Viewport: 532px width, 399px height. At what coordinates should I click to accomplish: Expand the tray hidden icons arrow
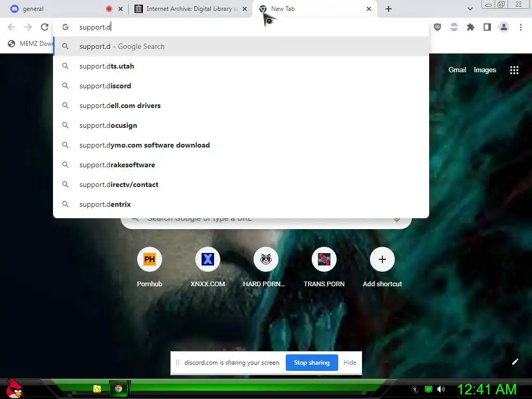click(x=415, y=390)
